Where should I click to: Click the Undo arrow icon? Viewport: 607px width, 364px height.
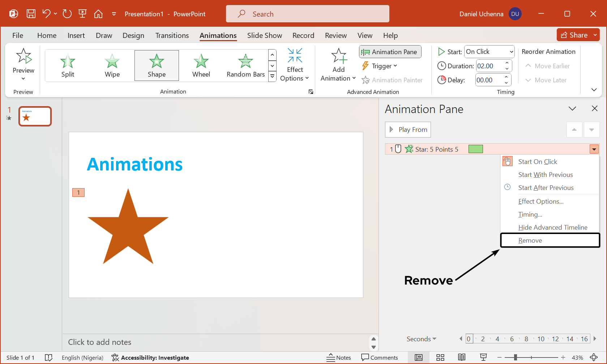[x=46, y=14]
